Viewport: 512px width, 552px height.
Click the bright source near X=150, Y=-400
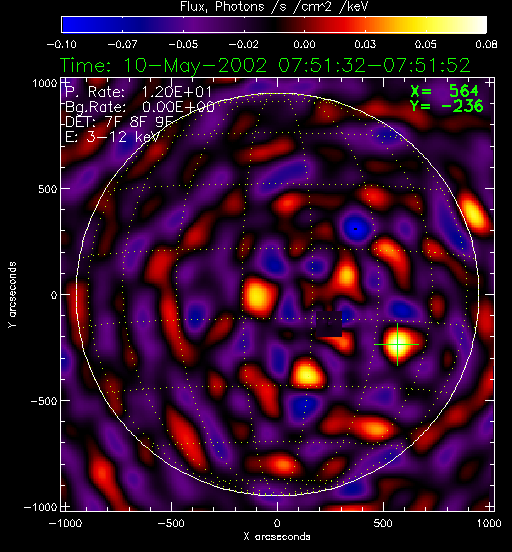[307, 373]
